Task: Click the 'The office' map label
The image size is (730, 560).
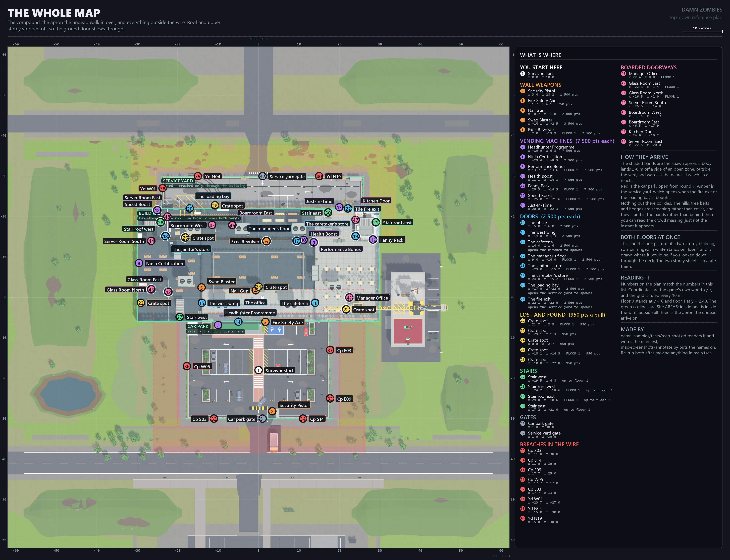Action: (x=255, y=303)
